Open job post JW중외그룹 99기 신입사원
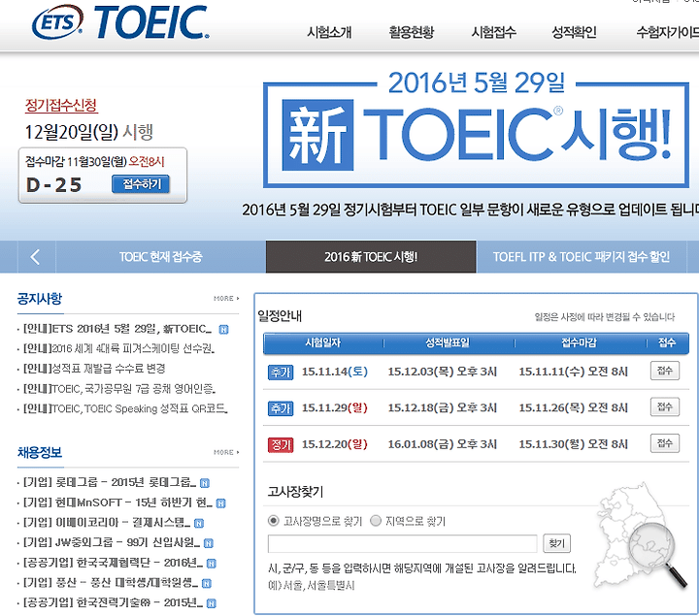 [x=112, y=542]
